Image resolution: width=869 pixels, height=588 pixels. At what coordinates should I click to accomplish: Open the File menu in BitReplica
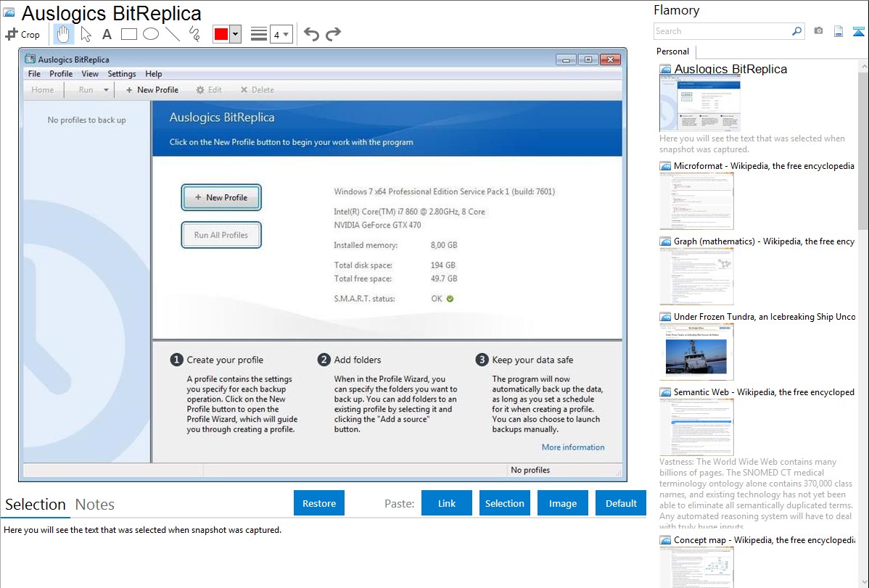tap(34, 74)
